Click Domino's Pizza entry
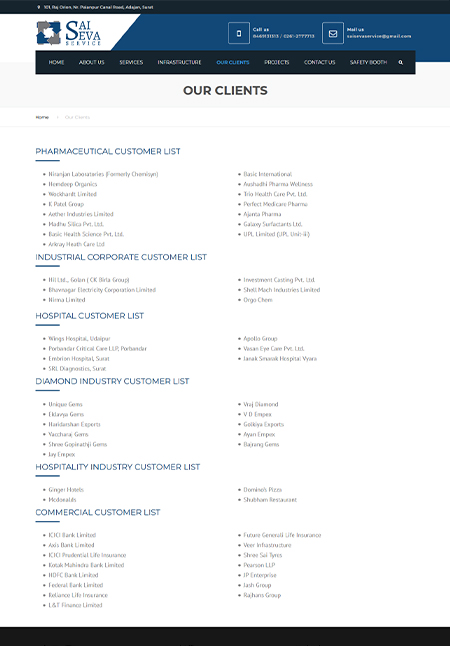450x646 pixels. point(262,490)
